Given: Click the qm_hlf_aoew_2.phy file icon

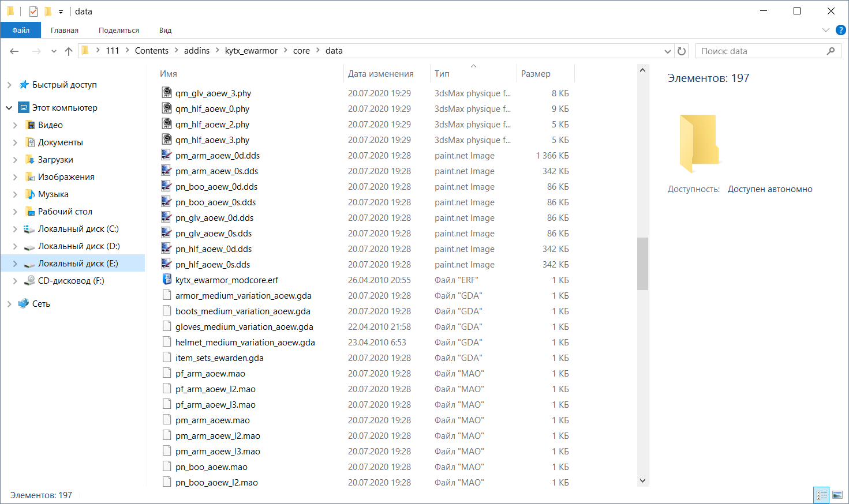Looking at the screenshot, I should [166, 124].
